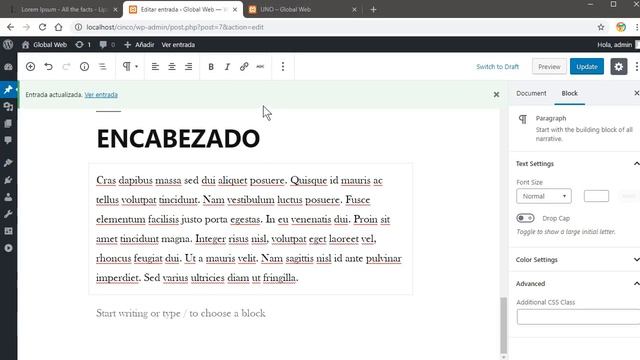Screen dimensions: 640x360
Task: Open the Posts pin icon in the sidebar
Action: (8, 89)
